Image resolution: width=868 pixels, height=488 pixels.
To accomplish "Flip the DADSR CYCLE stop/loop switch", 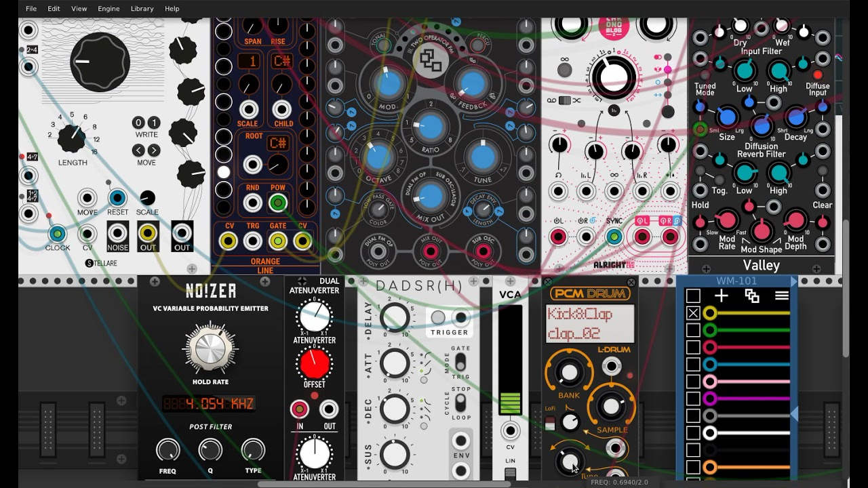I will (460, 403).
